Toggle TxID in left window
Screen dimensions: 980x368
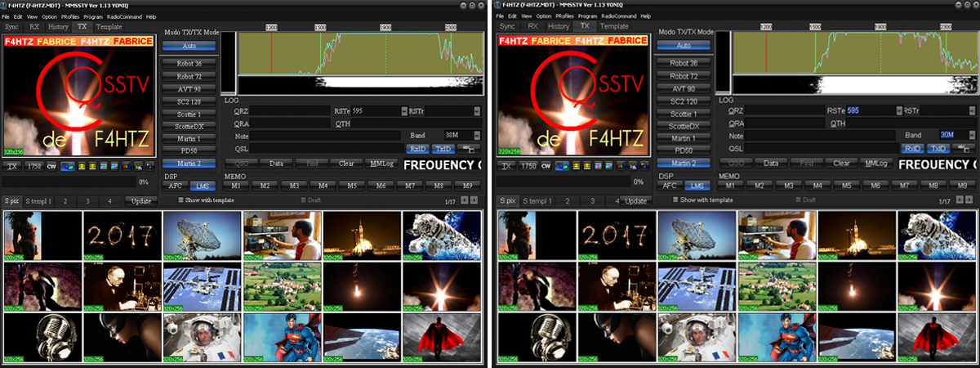(443, 149)
